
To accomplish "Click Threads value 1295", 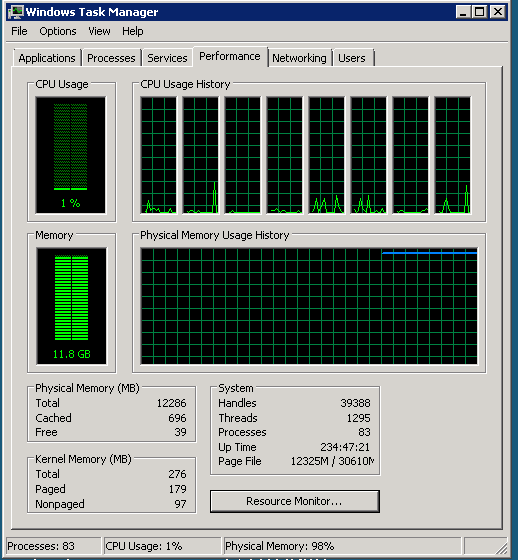I will click(359, 418).
